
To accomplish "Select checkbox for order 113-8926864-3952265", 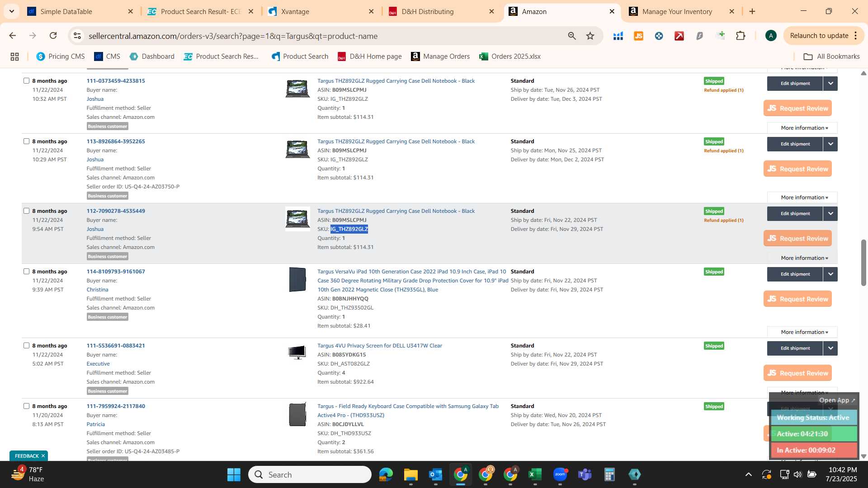I will click(26, 141).
